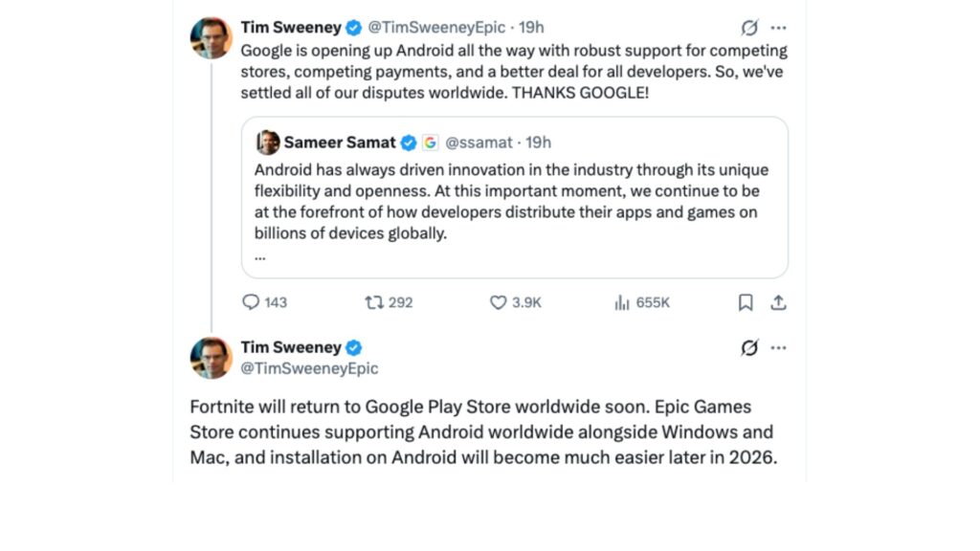Screen dimensions: 980x551
Task: Open more options on Tim Sweeney's first tweet
Action: [779, 27]
